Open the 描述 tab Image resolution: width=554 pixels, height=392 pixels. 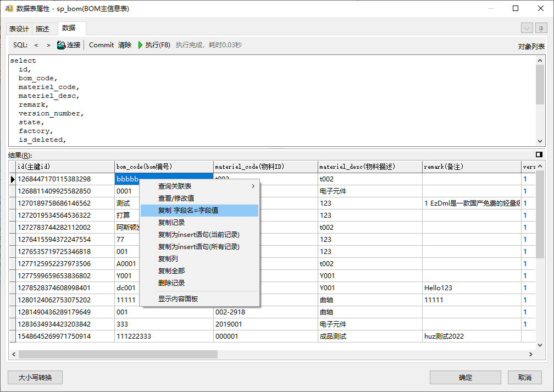(x=42, y=29)
